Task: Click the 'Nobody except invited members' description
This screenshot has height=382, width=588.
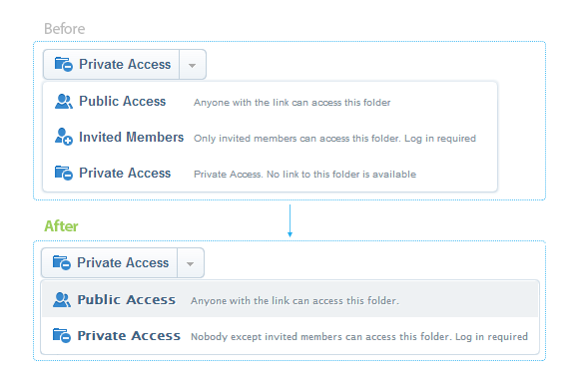Action: tap(359, 337)
